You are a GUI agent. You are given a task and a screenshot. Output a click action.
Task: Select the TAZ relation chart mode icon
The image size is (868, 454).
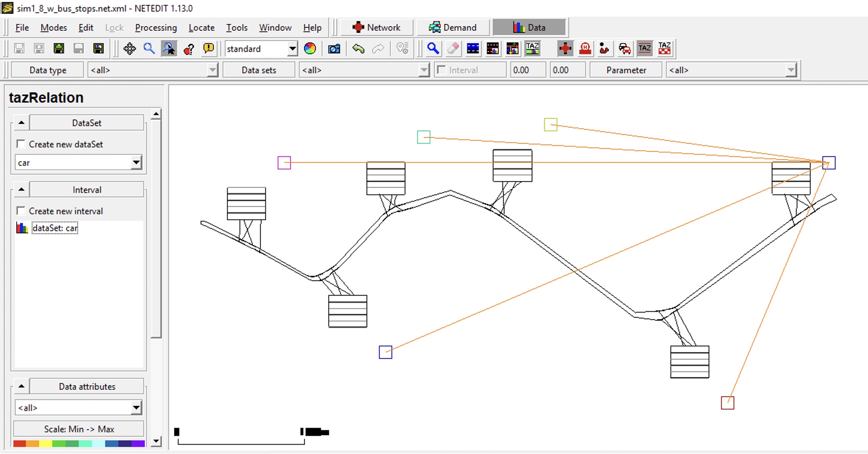[x=532, y=48]
